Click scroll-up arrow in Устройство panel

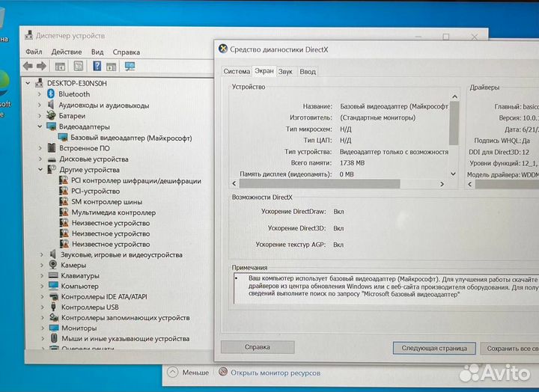tap(454, 97)
